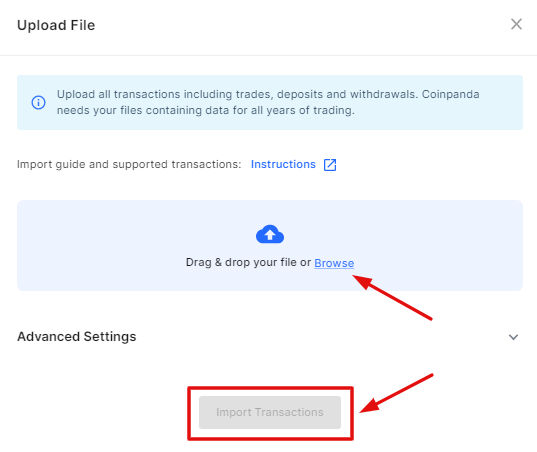The width and height of the screenshot is (537, 452).
Task: Click the "Import guide and supported transactions" label
Action: (129, 164)
